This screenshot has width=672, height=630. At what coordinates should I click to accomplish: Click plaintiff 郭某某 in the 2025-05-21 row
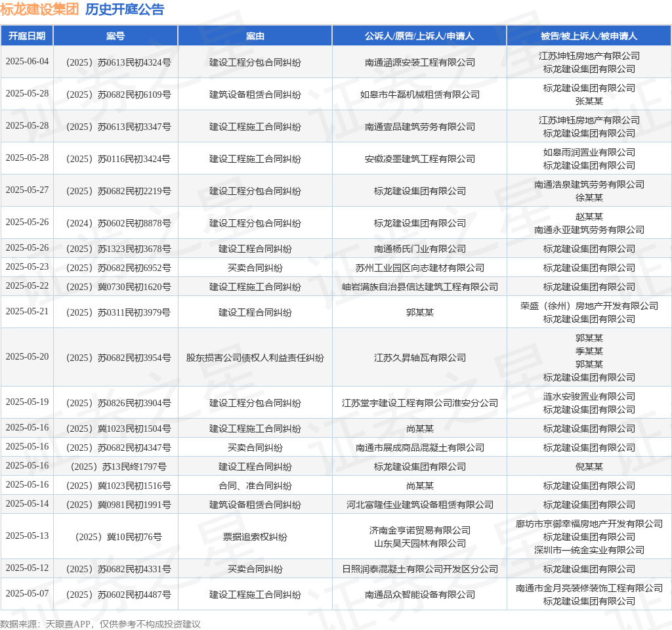[x=419, y=313]
